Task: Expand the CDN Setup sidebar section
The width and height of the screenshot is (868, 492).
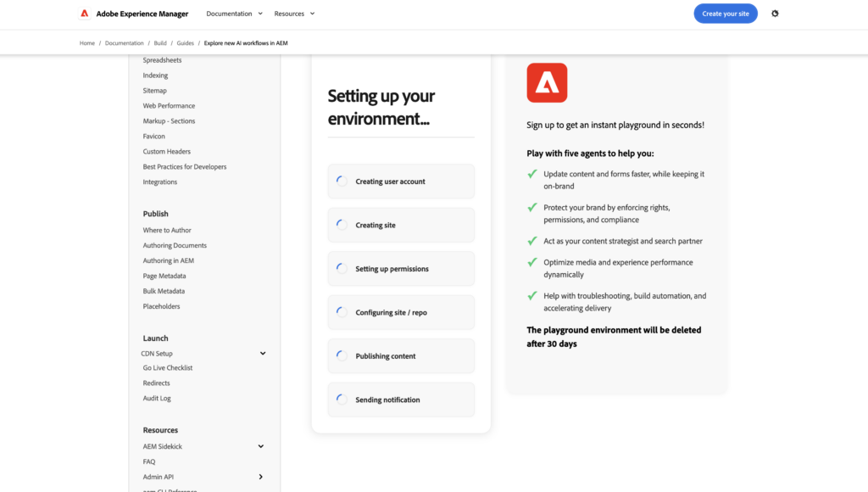Action: [x=263, y=354]
